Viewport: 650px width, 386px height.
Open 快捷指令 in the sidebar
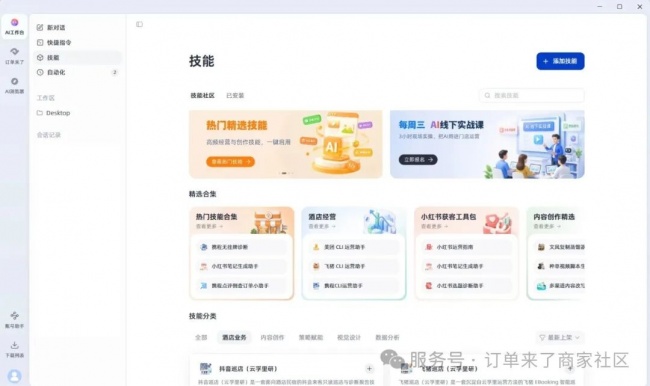pyautogui.click(x=77, y=42)
